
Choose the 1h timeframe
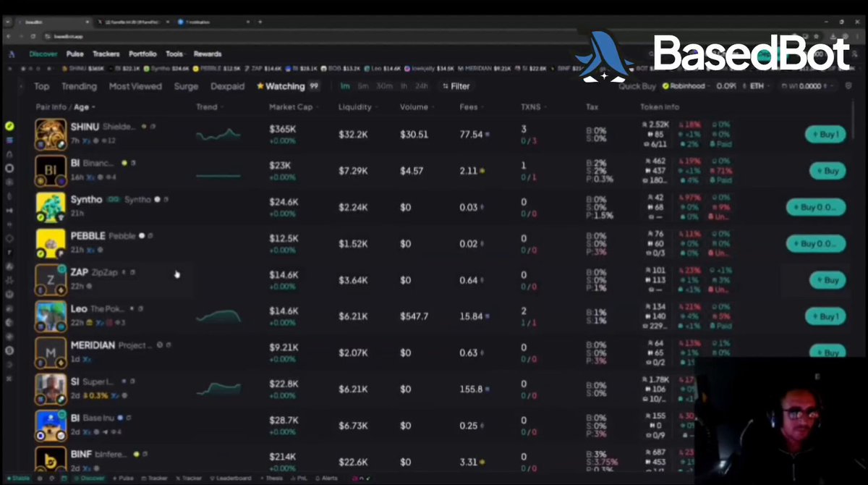point(404,86)
